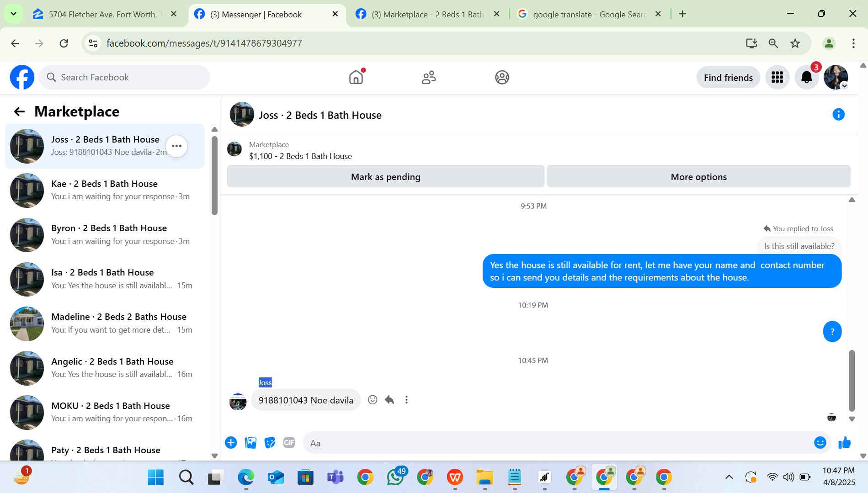
Task: Choose a GIF in the composer
Action: (289, 443)
